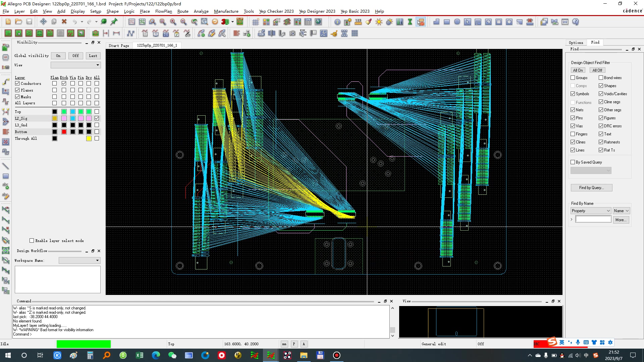The image size is (644, 362).
Task: Click the All Off filter button
Action: (597, 70)
